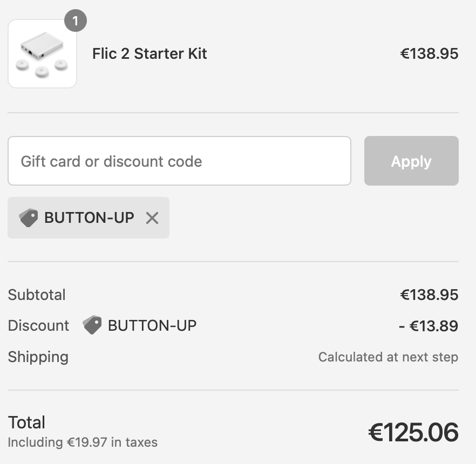Click the tag icon in the BUTTON-UP chip
Screen dimensions: 476x464
pyautogui.click(x=29, y=218)
